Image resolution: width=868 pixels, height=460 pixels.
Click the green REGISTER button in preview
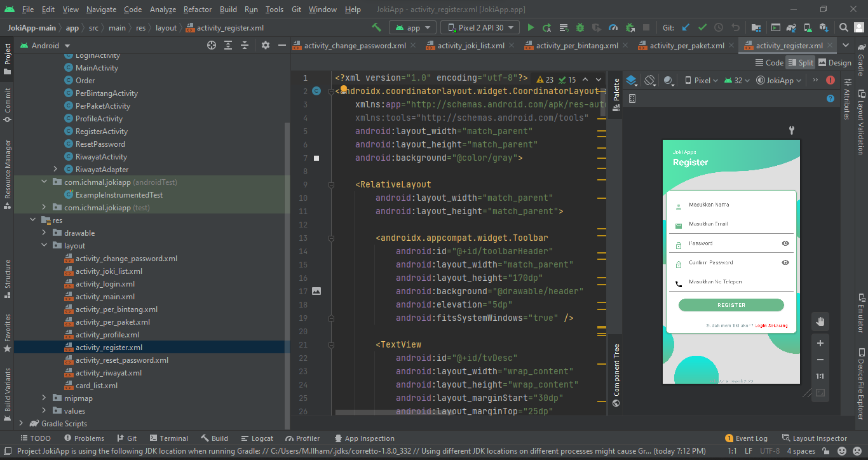731,305
